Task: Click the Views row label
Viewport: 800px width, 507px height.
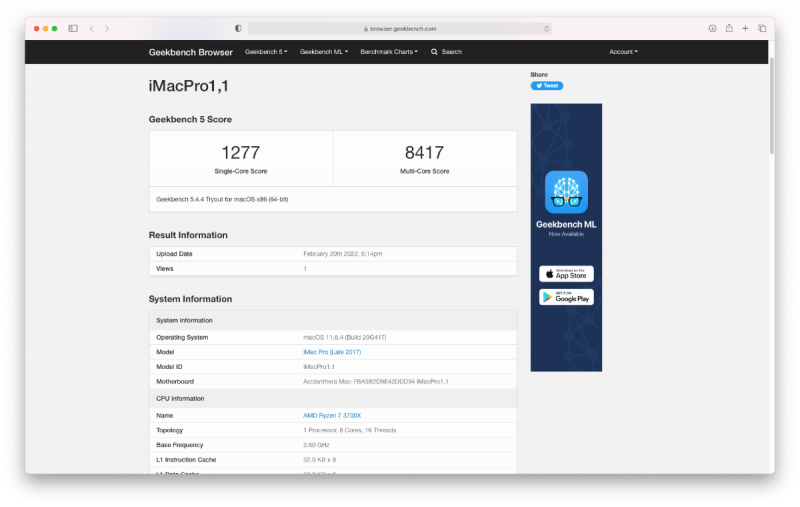Action: click(165, 269)
